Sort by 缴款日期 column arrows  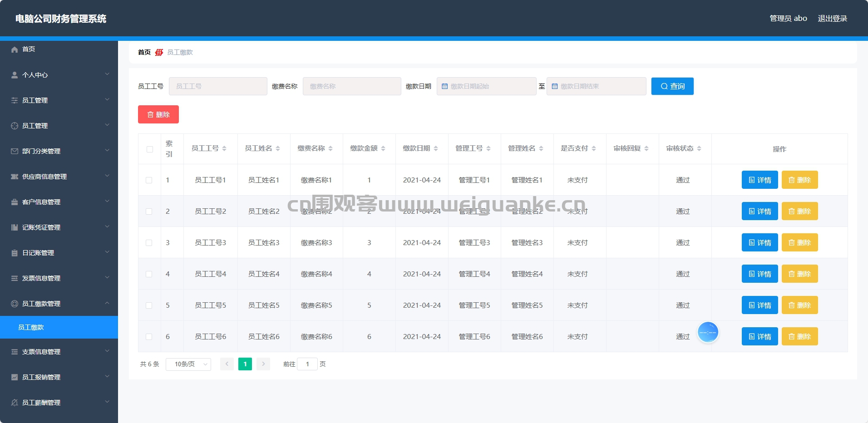coord(436,148)
